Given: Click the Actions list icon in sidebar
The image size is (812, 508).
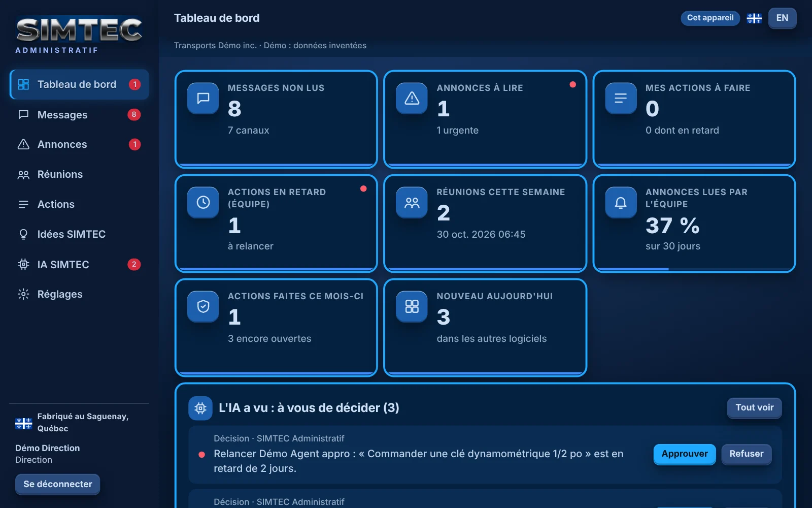Looking at the screenshot, I should (x=23, y=204).
